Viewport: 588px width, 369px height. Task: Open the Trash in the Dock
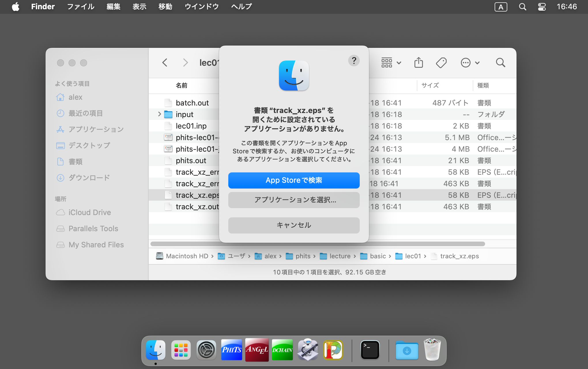[432, 350]
